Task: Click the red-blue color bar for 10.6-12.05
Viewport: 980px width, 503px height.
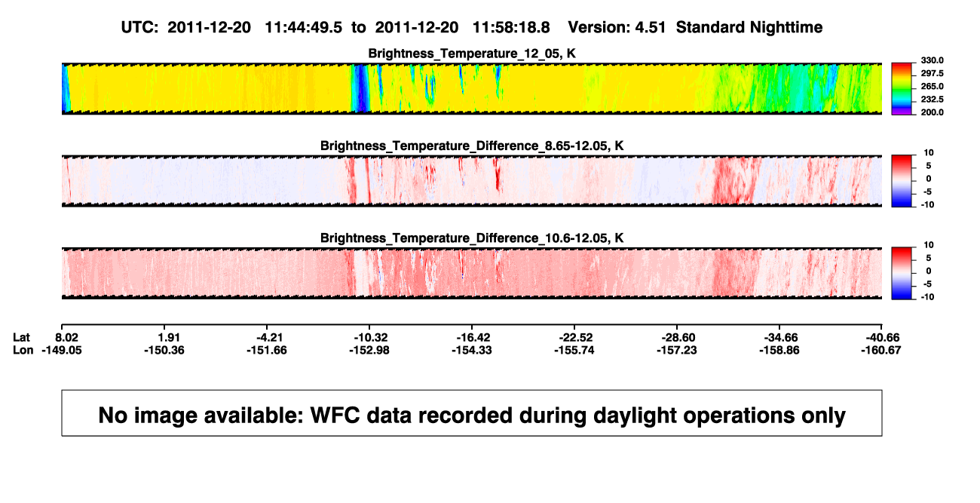Action: (902, 273)
